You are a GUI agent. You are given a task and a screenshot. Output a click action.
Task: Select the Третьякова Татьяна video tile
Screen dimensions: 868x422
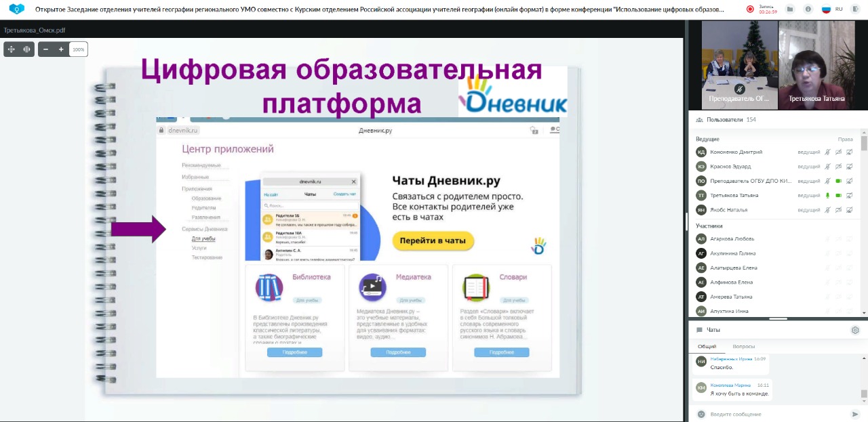pos(816,65)
